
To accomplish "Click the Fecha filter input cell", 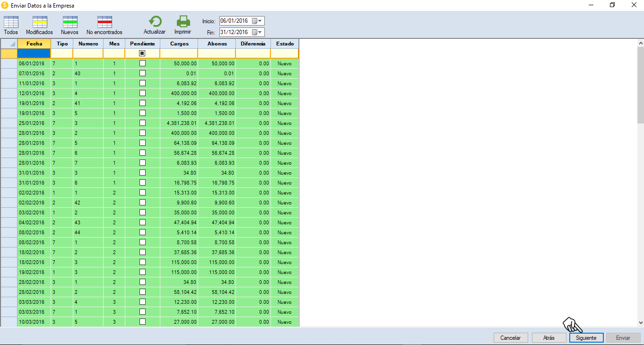I will [x=34, y=53].
